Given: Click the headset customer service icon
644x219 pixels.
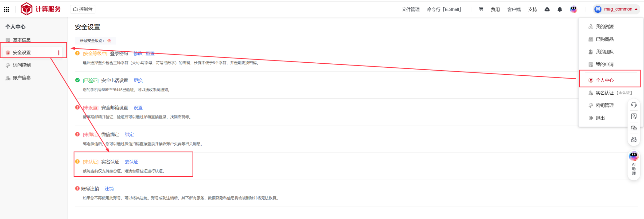Looking at the screenshot, I should point(633,105).
